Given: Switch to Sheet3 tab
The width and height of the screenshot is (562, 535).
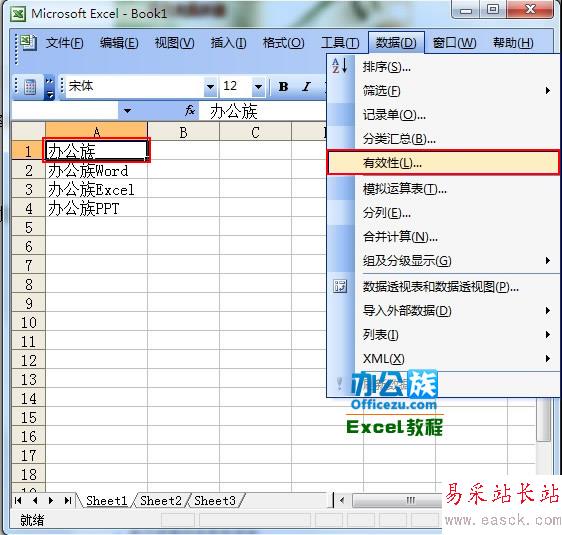Looking at the screenshot, I should click(x=215, y=501).
